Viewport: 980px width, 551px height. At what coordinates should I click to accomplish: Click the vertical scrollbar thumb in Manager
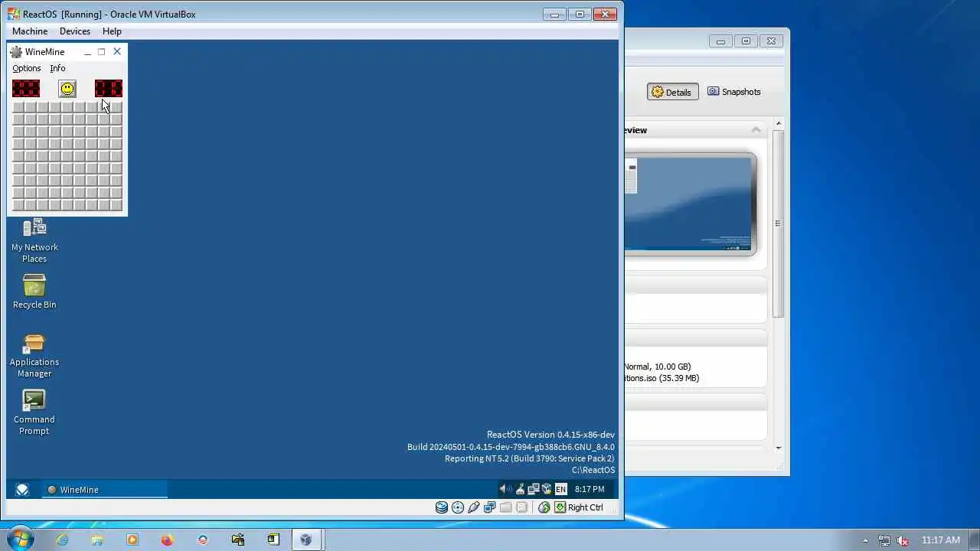tap(779, 223)
